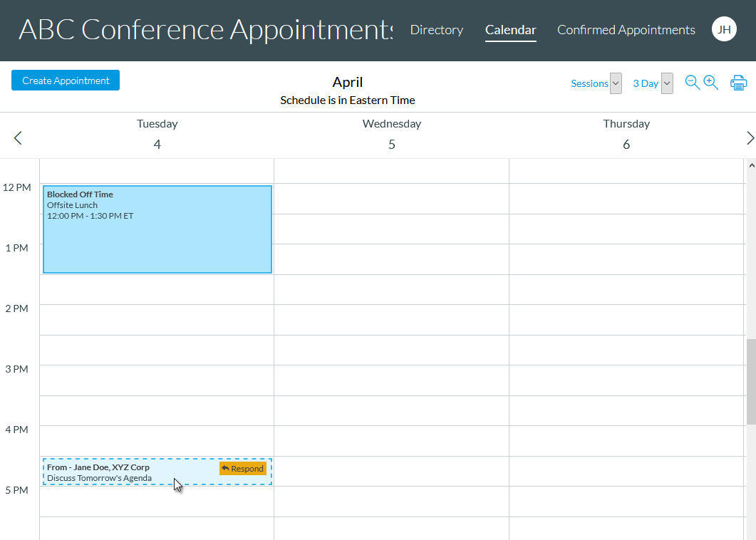Select the Calendar tab
Screen dimensions: 756x540
[x=510, y=30]
